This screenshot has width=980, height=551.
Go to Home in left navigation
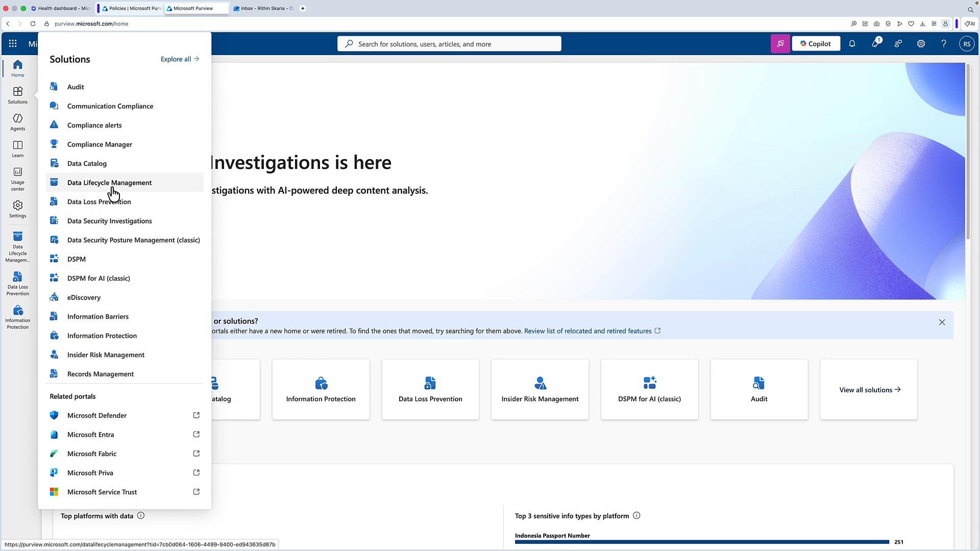(x=18, y=68)
